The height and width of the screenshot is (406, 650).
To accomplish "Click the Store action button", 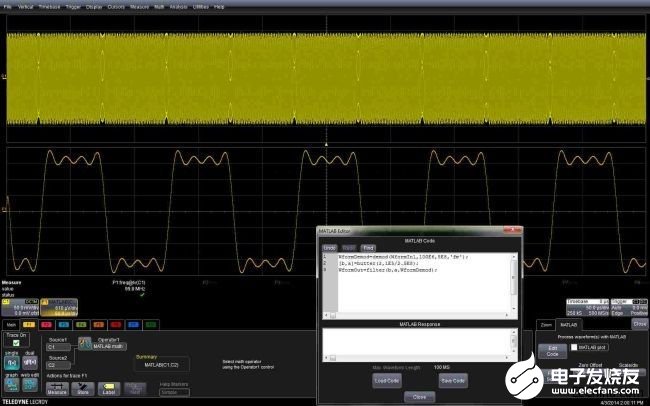I will coord(83,389).
